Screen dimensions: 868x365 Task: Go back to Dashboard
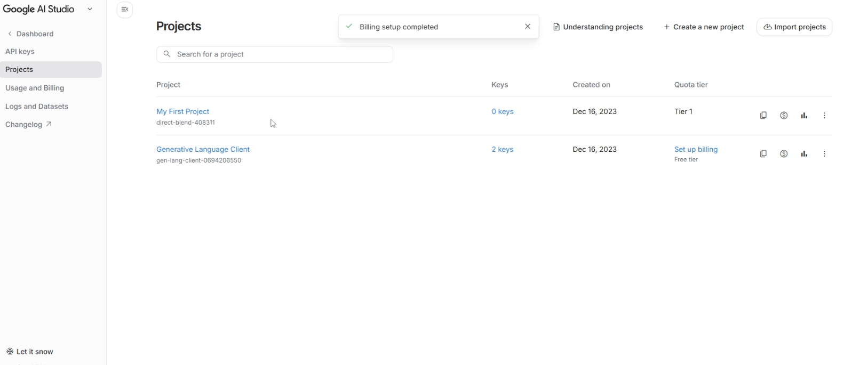(31, 34)
